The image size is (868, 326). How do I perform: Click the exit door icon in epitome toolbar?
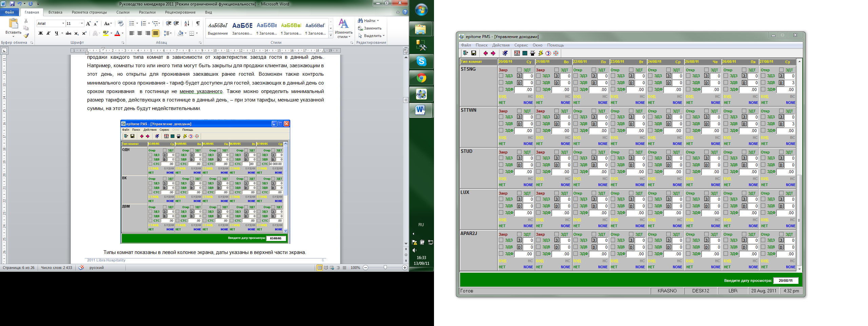466,53
